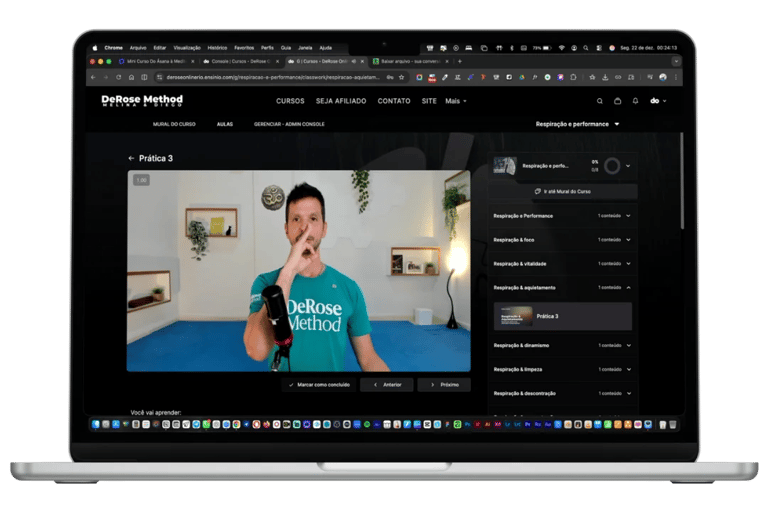Click the page vertical scrollbar

[x=681, y=180]
